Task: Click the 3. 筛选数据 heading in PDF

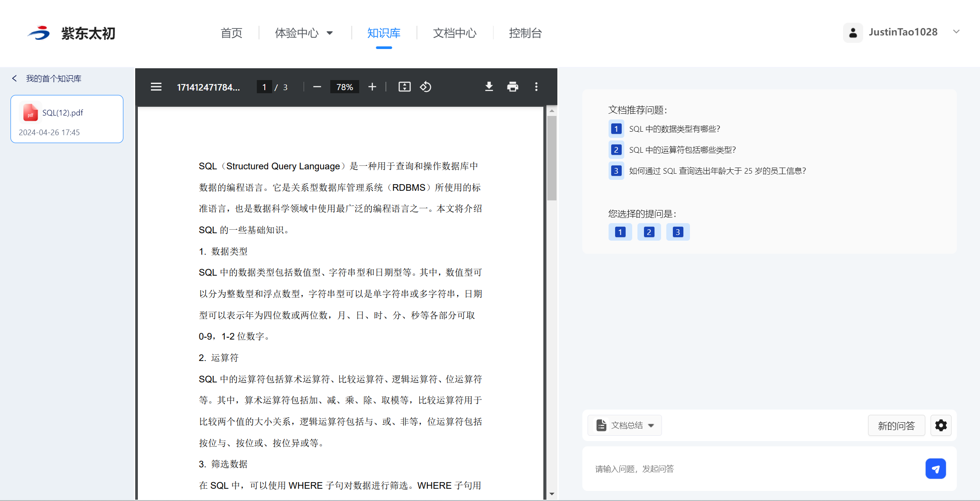Action: click(x=223, y=464)
